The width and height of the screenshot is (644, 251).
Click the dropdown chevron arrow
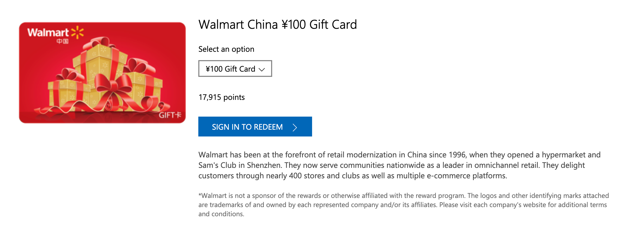(262, 69)
